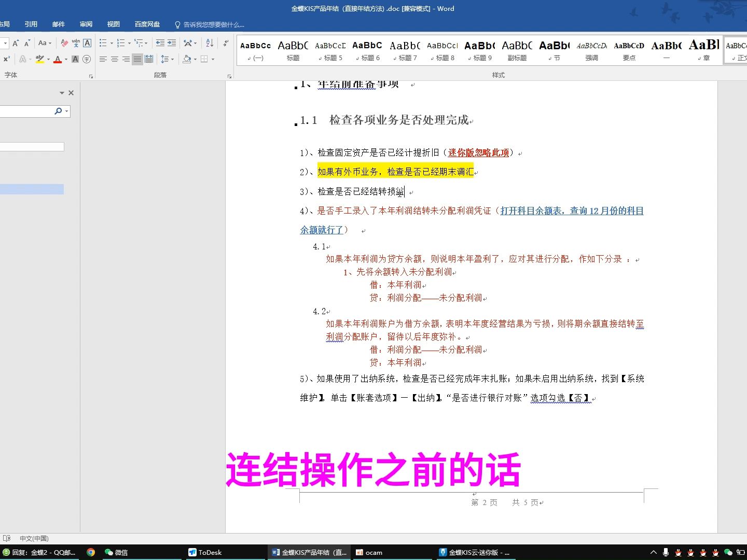
Task: Apply the 标题 7 style
Action: pyautogui.click(x=405, y=51)
